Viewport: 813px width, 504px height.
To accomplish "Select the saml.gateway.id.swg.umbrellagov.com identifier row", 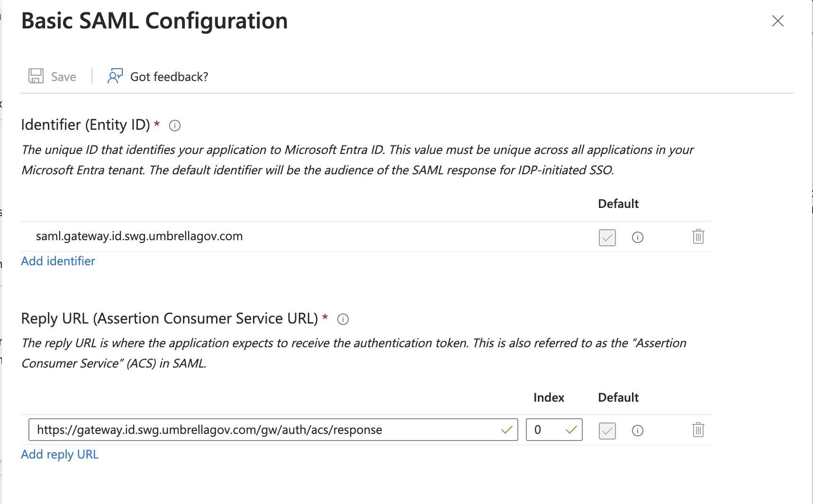I will tap(139, 236).
